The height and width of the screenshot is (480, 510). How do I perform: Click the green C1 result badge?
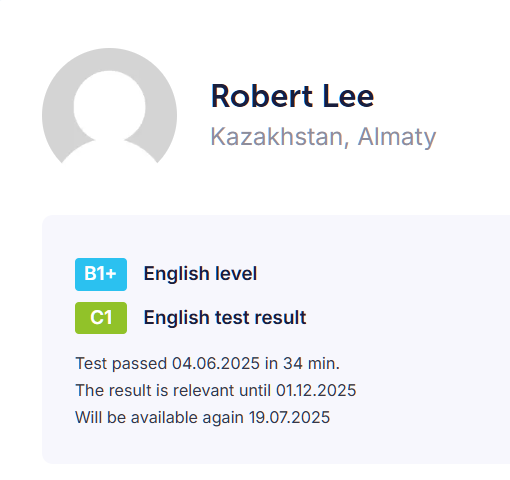point(101,318)
